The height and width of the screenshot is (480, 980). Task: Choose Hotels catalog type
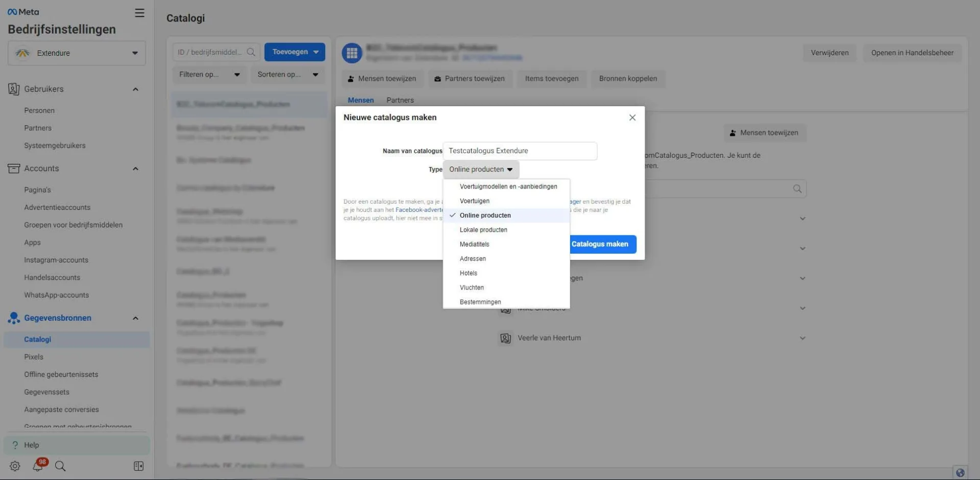pyautogui.click(x=506, y=273)
